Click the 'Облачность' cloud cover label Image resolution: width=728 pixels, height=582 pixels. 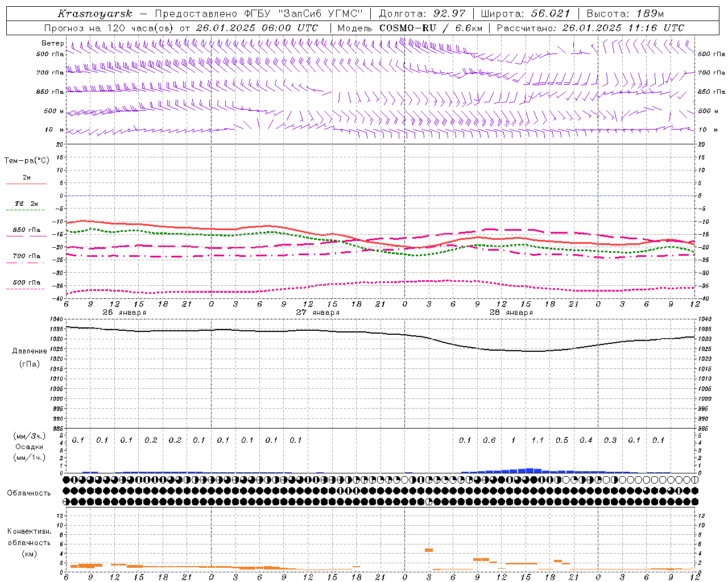(x=29, y=493)
